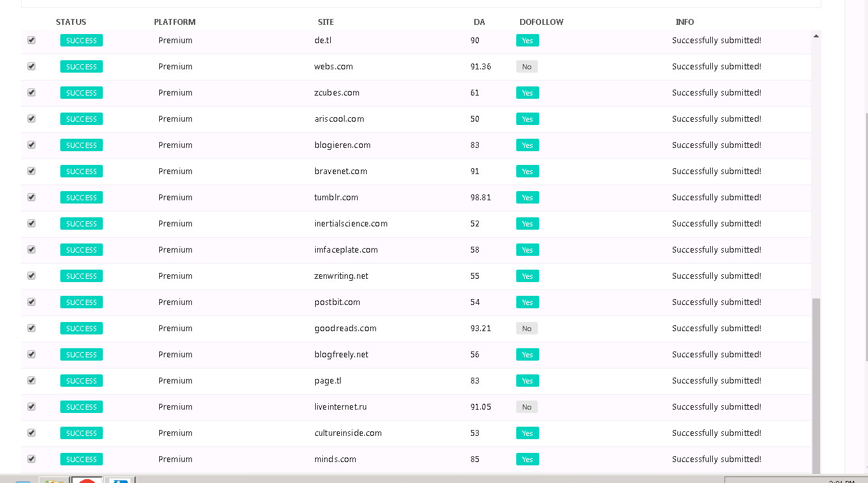Click the red recorder icon in the taskbar
Image resolution: width=868 pixels, height=483 pixels.
[86, 480]
